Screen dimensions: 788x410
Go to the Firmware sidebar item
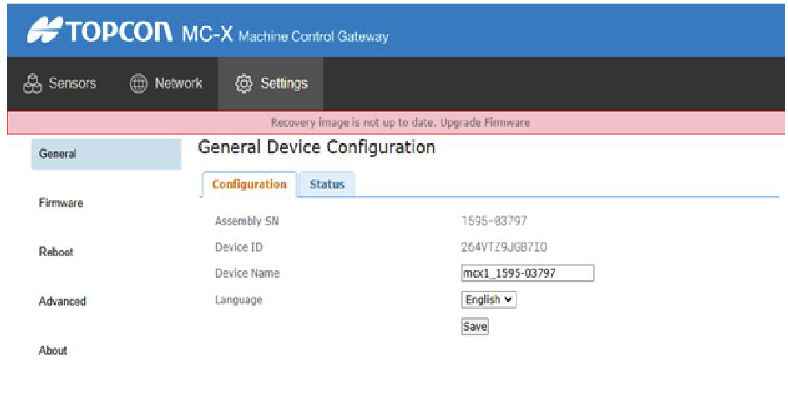click(x=61, y=203)
